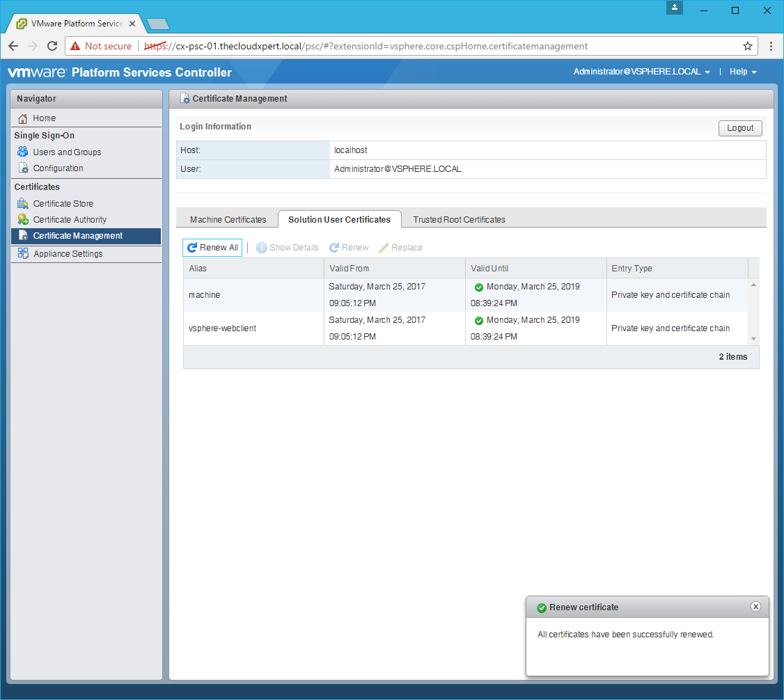
Task: Open the Certificate Store
Action: [x=63, y=204]
